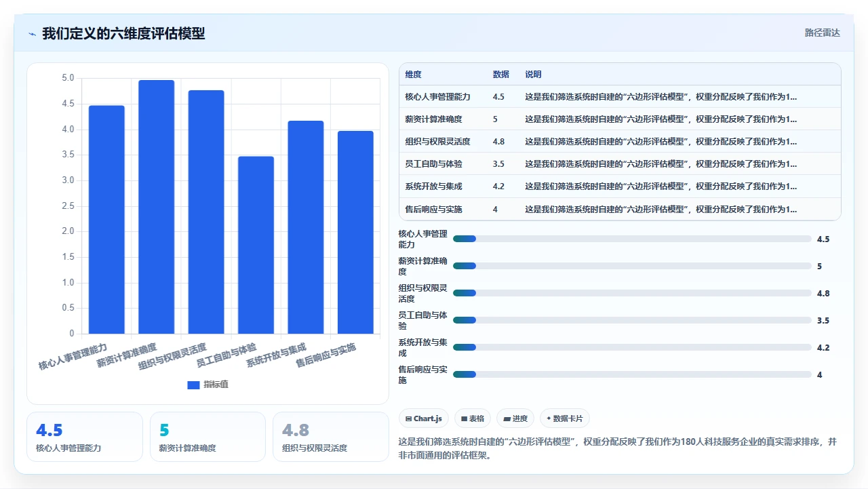Click the 六边形评估模型 description paragraph
This screenshot has height=489, width=868.
[618, 448]
